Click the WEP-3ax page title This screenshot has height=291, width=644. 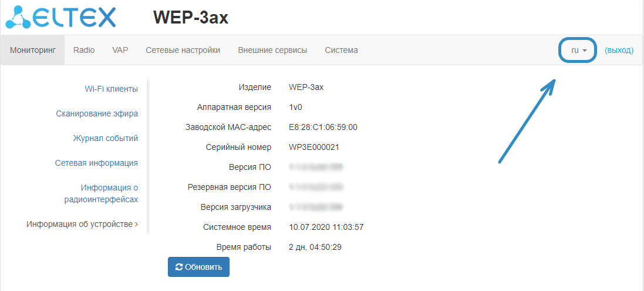(191, 18)
